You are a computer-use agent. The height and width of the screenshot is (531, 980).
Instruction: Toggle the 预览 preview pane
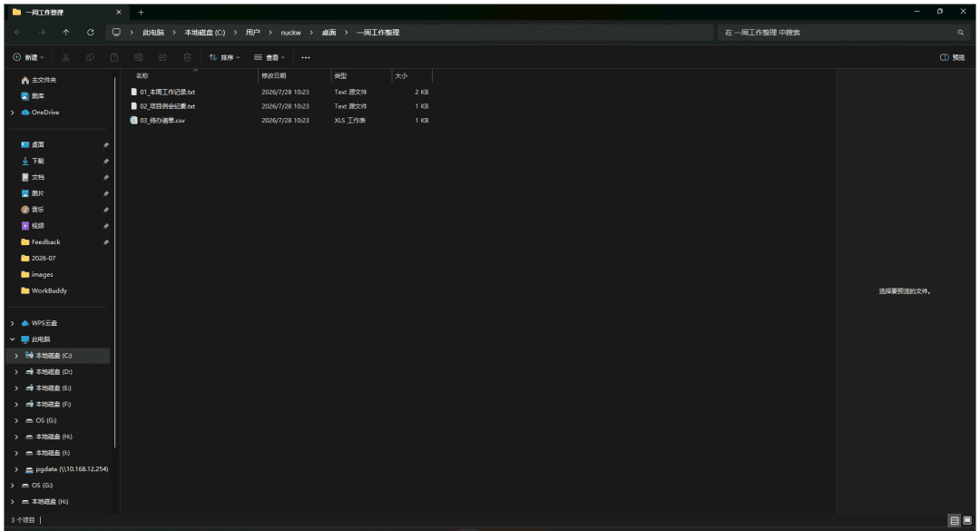click(x=953, y=57)
